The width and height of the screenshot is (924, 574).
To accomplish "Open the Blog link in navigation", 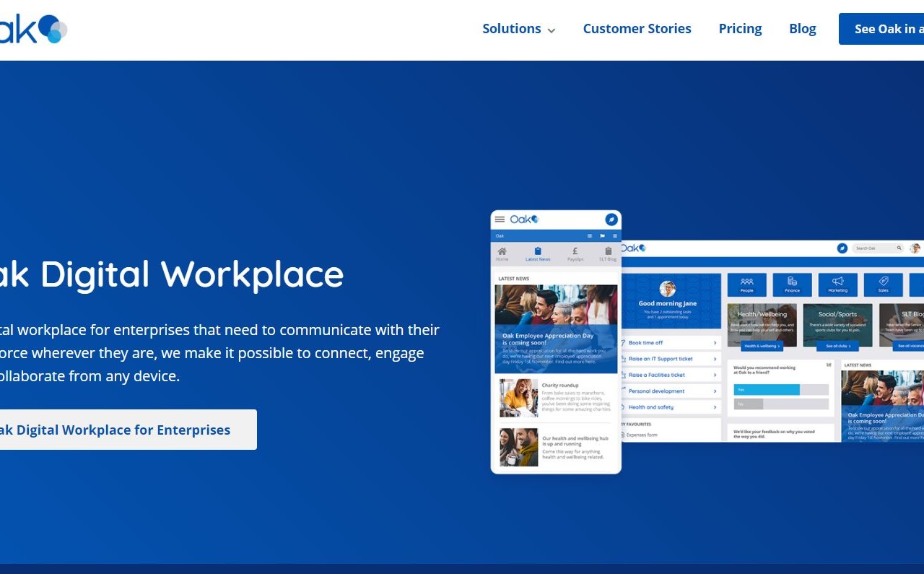I will [802, 29].
